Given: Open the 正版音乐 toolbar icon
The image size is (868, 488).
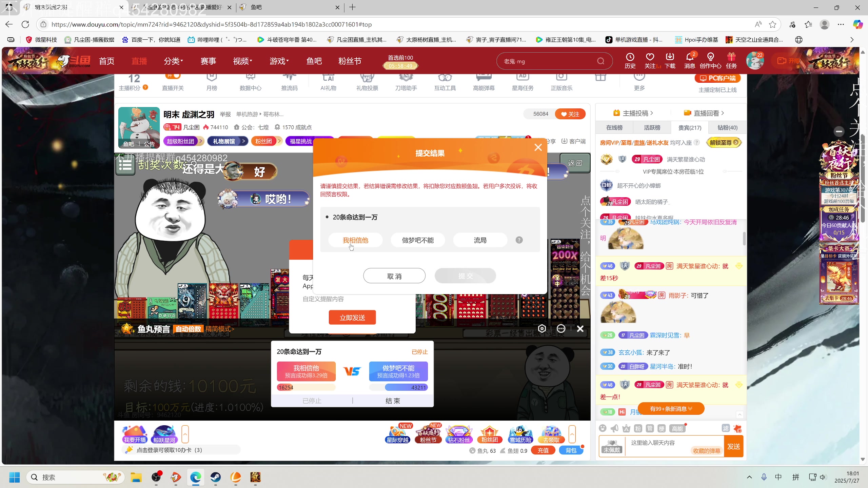Looking at the screenshot, I should pyautogui.click(x=561, y=82).
